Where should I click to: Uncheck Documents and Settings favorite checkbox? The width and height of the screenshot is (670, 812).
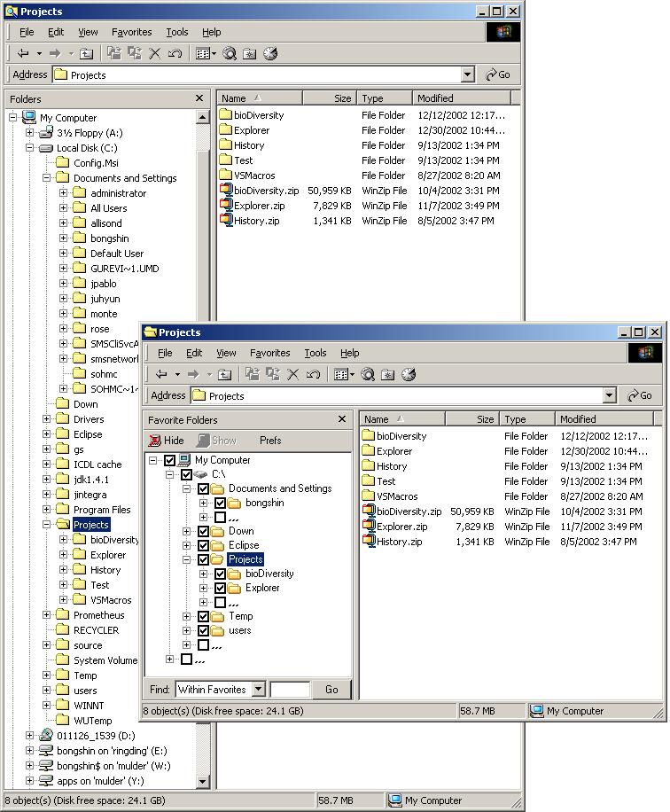(204, 488)
